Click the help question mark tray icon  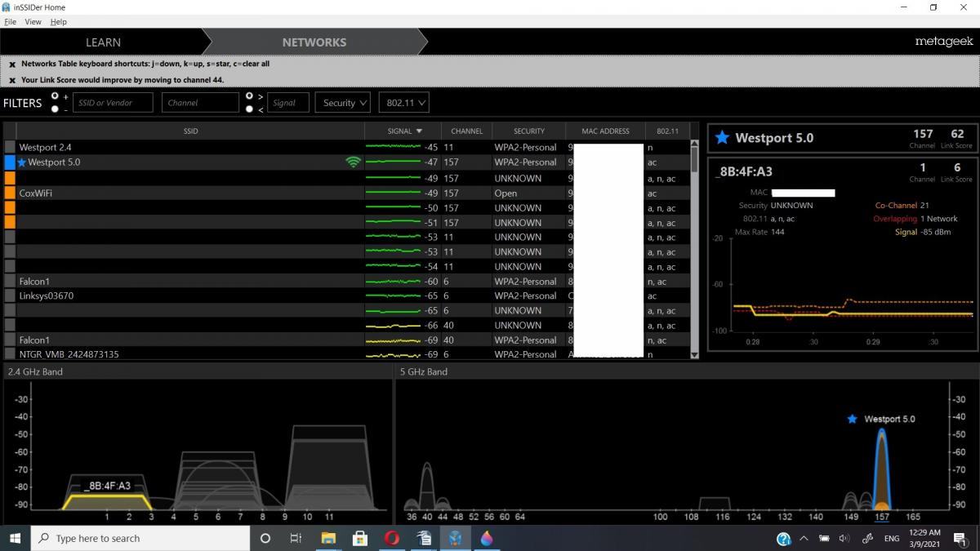783,539
